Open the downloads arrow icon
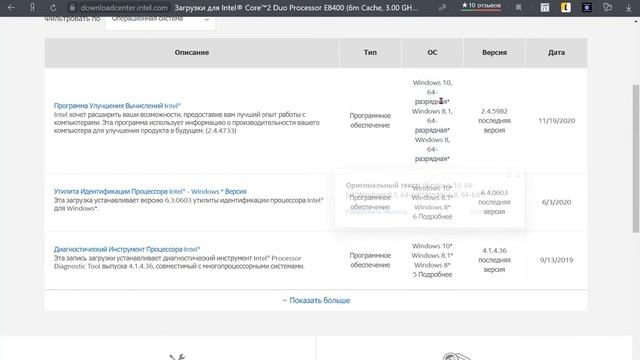640x360 pixels. tap(629, 7)
